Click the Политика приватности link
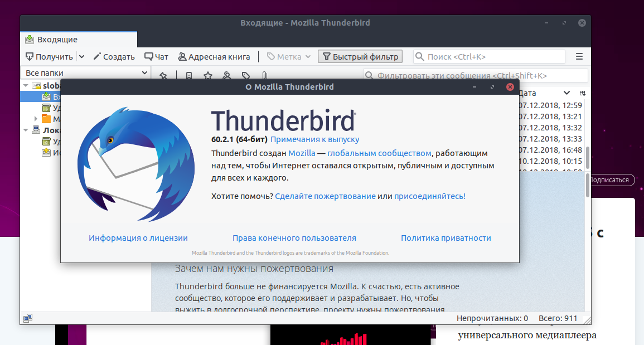The image size is (644, 345). [446, 238]
